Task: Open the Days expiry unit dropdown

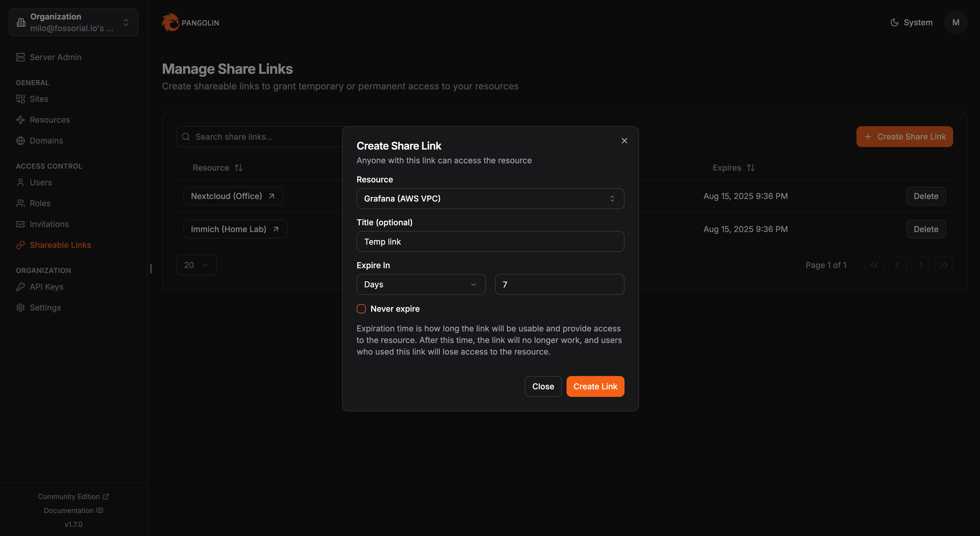Action: (421, 285)
